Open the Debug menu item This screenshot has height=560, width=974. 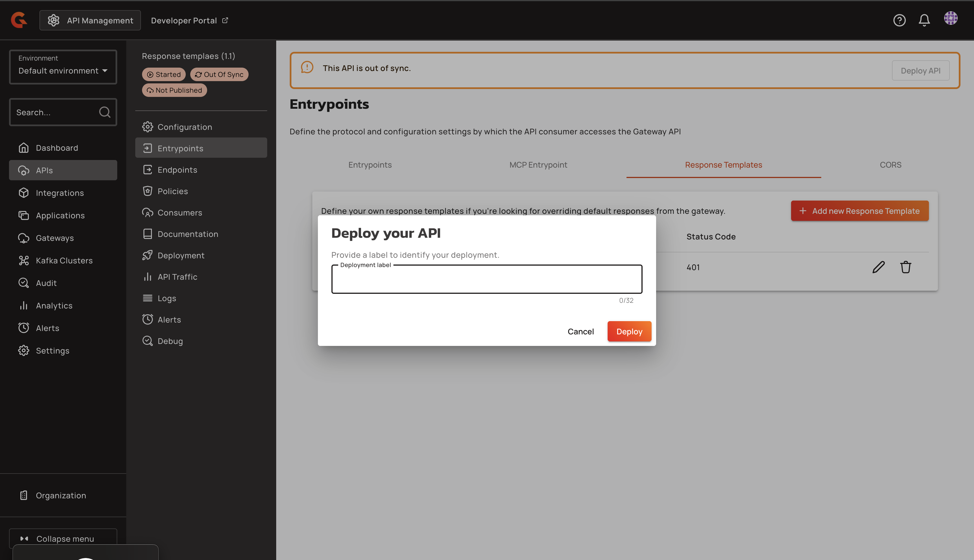click(170, 341)
